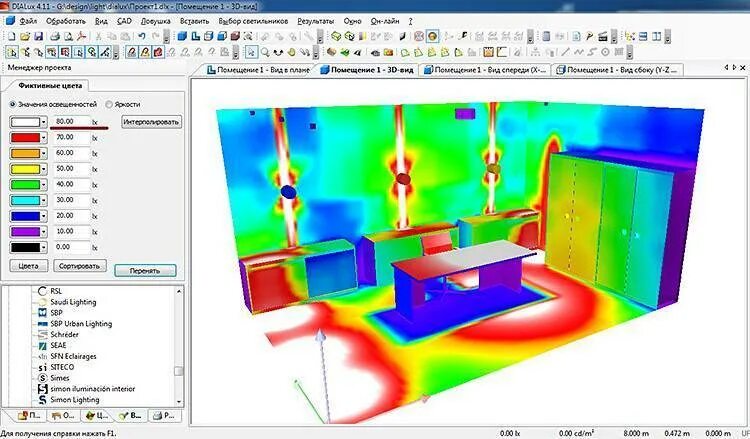
Task: Switch to Помещение 1 - Вид в плане tab
Action: coord(259,70)
